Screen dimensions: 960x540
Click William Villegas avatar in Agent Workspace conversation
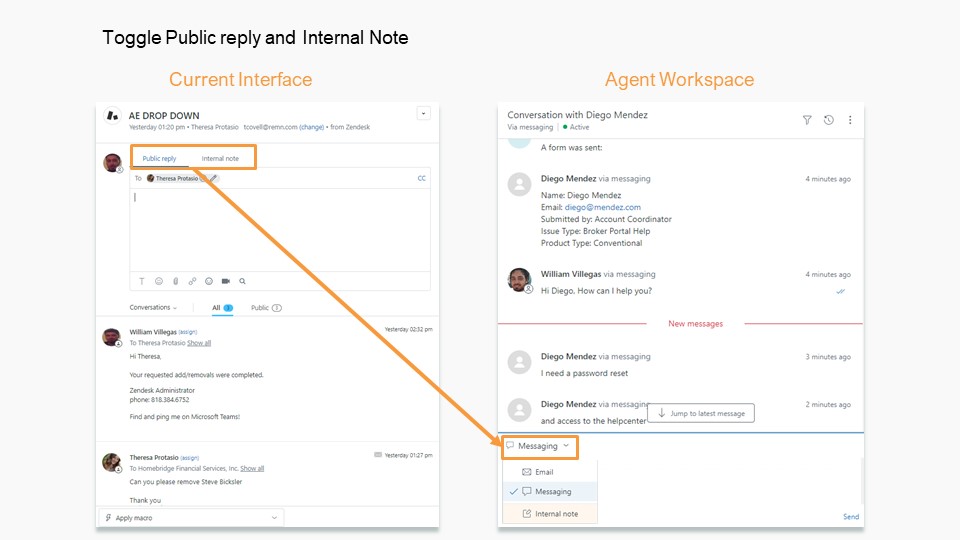(520, 280)
